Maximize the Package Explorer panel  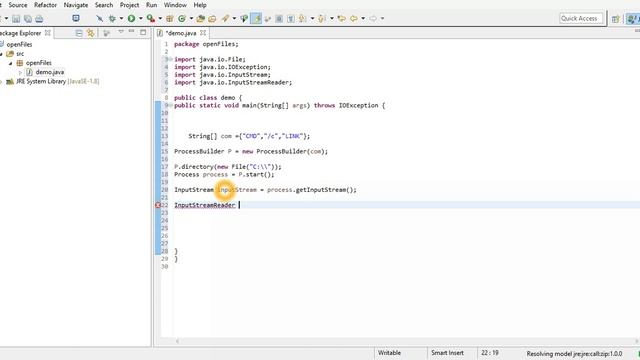[x=143, y=32]
